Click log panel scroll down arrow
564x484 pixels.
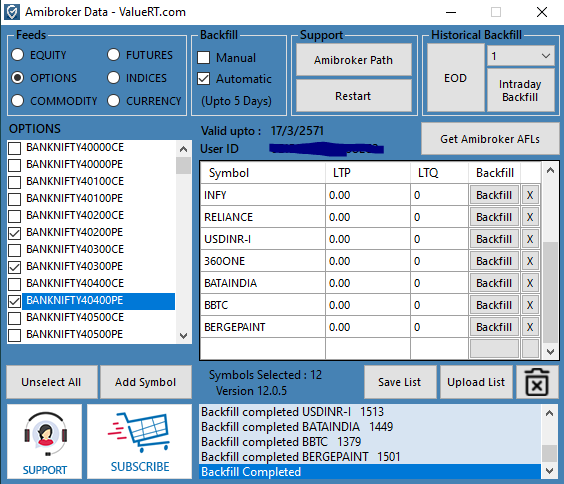549,471
